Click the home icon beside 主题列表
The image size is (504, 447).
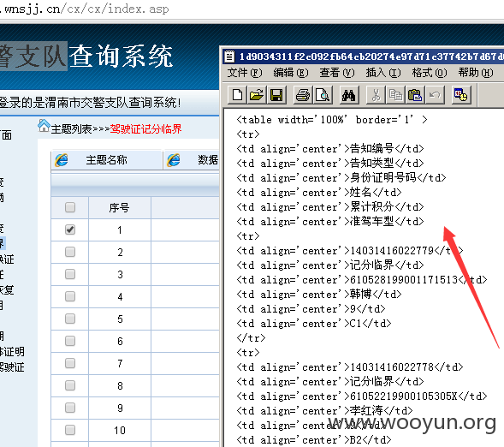point(44,126)
